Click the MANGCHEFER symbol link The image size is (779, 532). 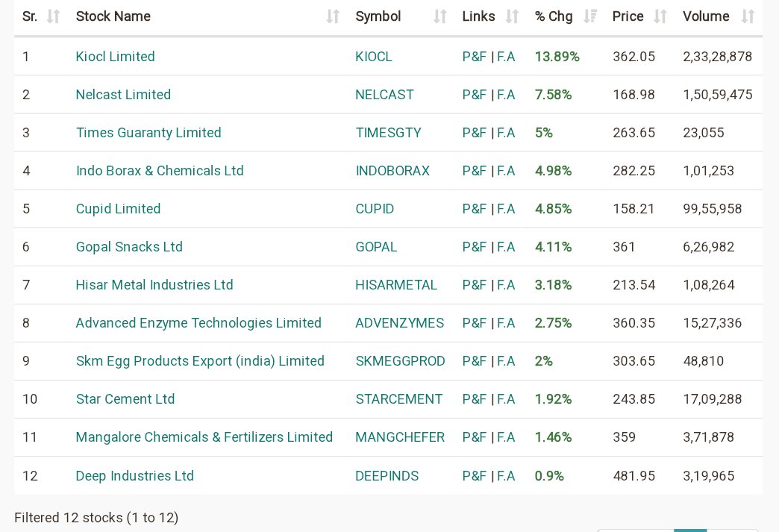pos(400,437)
